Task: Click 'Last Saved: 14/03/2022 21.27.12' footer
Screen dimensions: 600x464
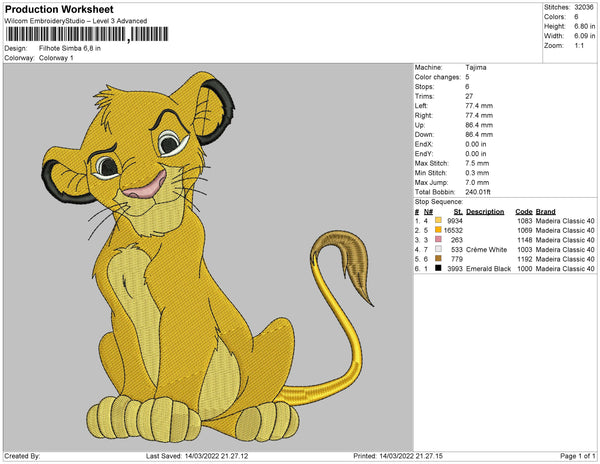Action: [x=197, y=456]
